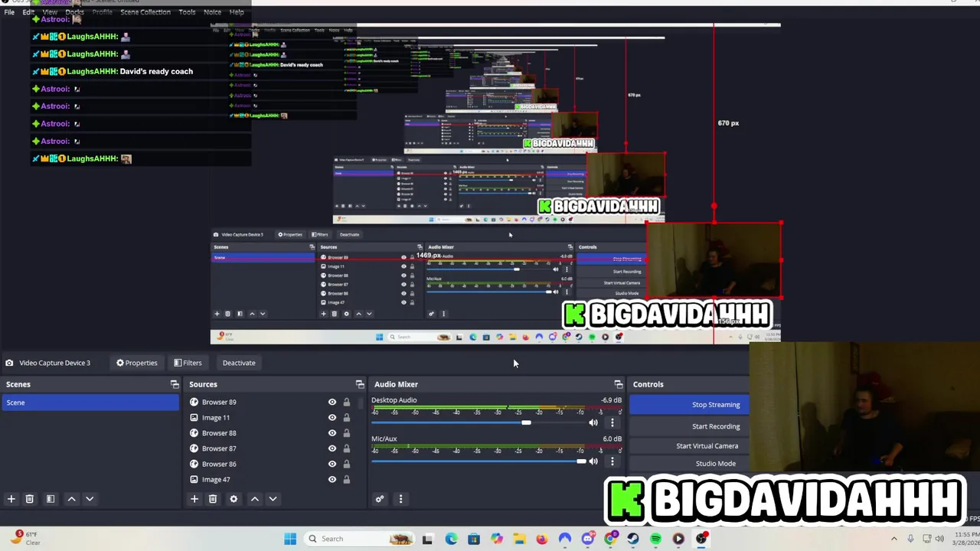Screen dimensions: 980x551
Task: Toggle lock on Browser 89 source
Action: (x=346, y=402)
